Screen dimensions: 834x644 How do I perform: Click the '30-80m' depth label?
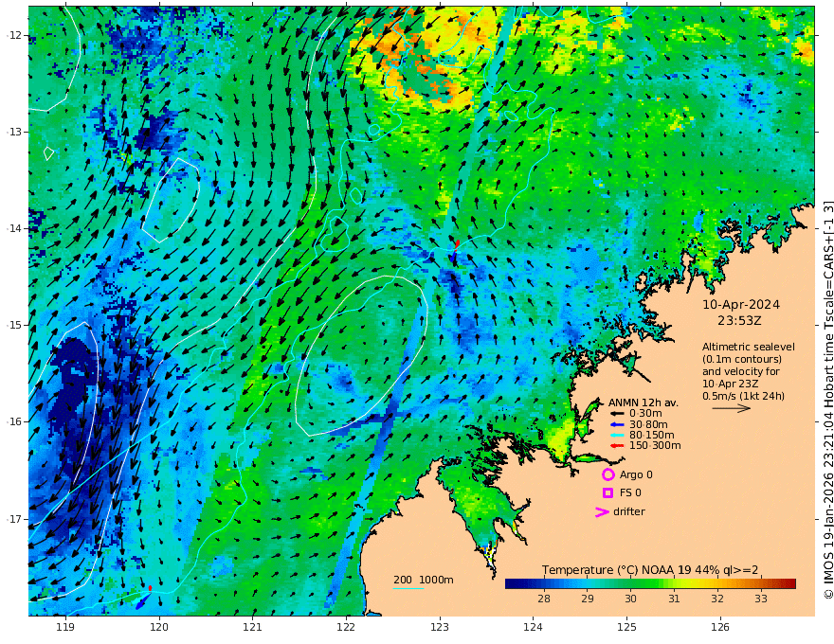[x=648, y=424]
